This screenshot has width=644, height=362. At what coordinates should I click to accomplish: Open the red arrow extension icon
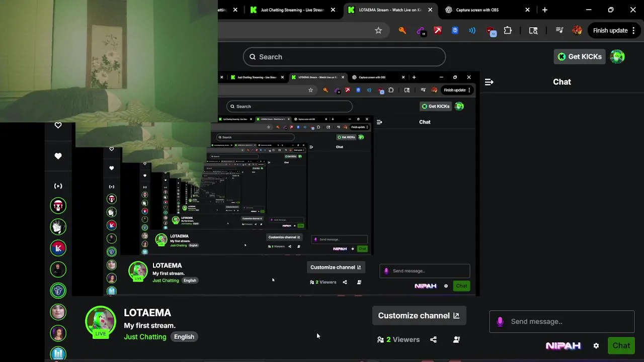point(438,31)
